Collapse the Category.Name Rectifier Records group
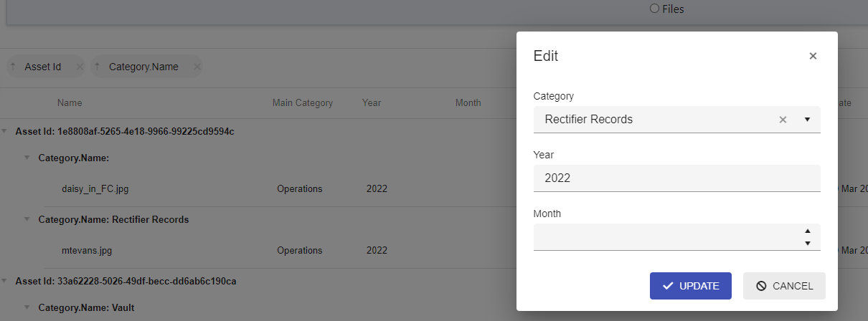This screenshot has width=868, height=321. click(27, 220)
